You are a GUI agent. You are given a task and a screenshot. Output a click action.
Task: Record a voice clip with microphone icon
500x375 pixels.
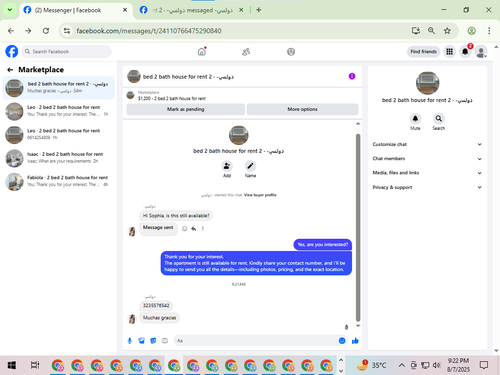pyautogui.click(x=130, y=341)
